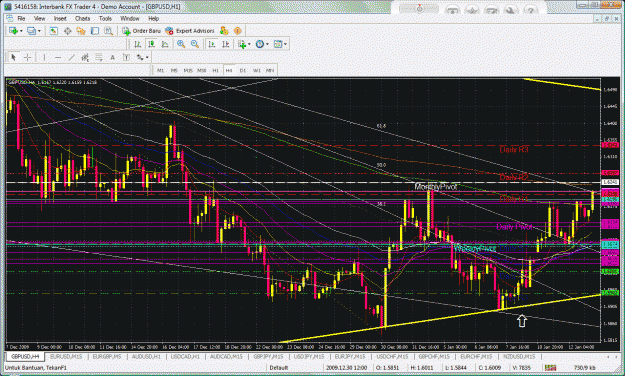This screenshot has width=625, height=376.
Task: Click the connection status bars icon
Action: [550, 368]
